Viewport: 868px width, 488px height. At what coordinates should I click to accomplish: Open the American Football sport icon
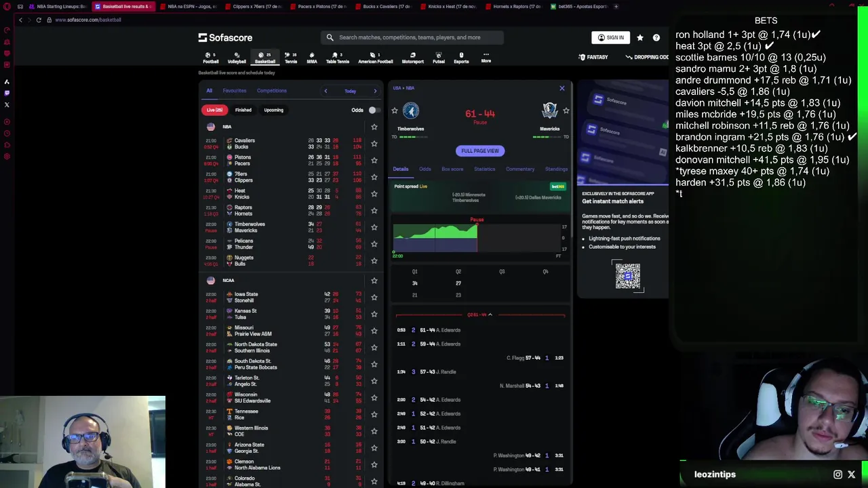click(x=375, y=58)
